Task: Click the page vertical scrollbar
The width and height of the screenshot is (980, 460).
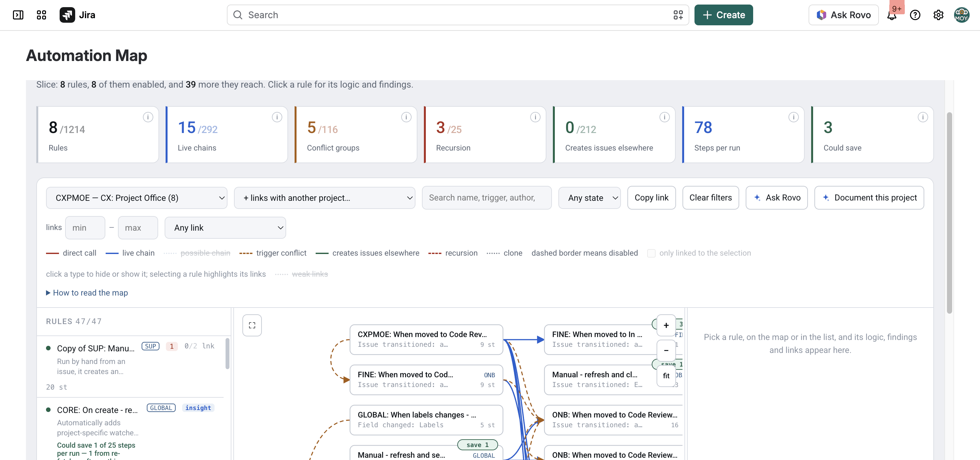Action: (949, 213)
